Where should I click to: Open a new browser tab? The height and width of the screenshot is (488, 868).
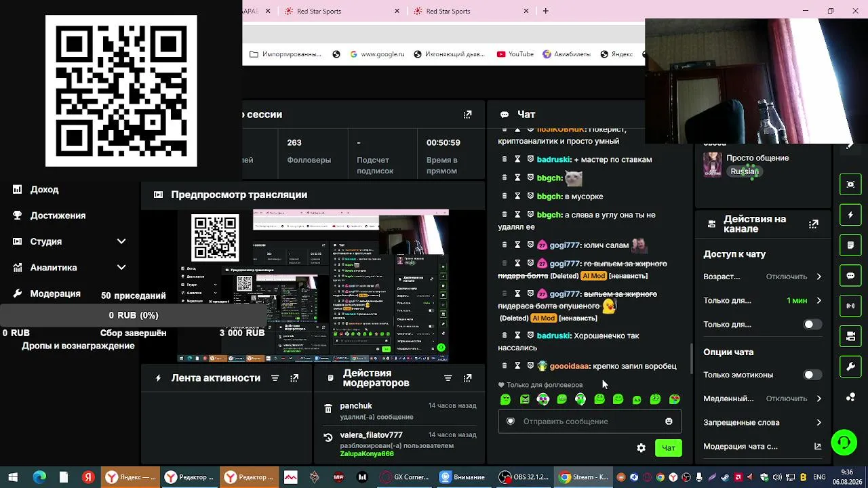[545, 11]
